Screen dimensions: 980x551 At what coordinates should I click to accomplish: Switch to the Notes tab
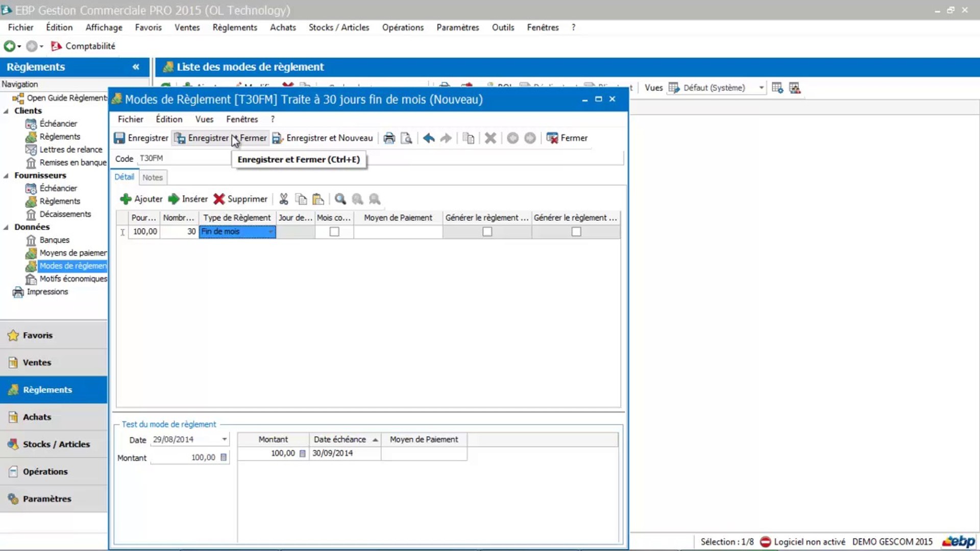152,178
